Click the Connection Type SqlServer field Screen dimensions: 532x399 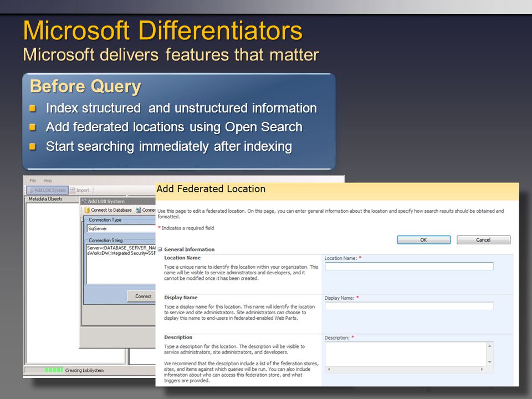[x=121, y=228]
